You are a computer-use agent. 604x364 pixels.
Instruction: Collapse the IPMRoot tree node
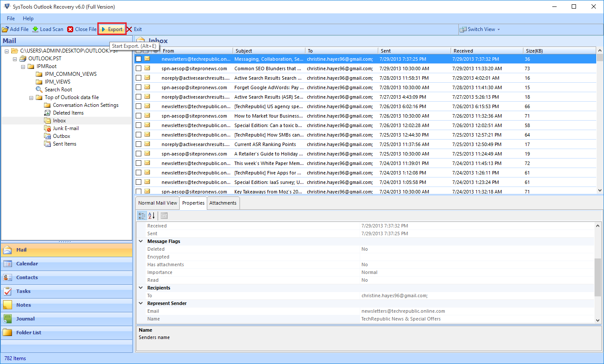point(23,66)
